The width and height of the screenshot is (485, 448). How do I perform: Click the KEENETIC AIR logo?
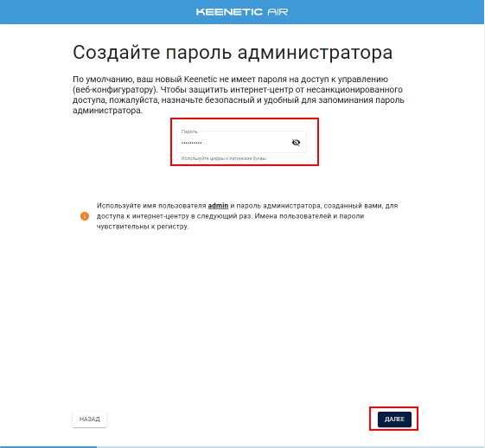(x=242, y=12)
